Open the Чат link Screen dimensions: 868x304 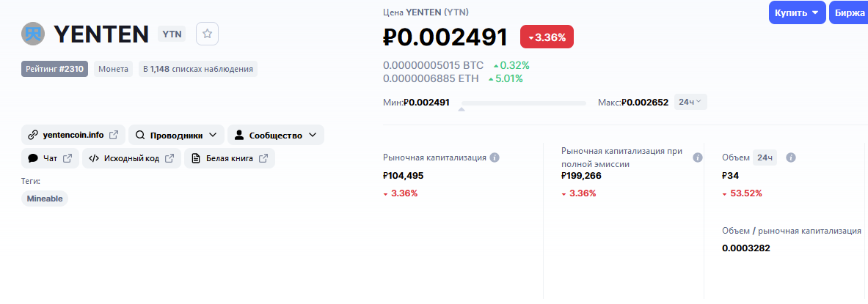[x=51, y=158]
